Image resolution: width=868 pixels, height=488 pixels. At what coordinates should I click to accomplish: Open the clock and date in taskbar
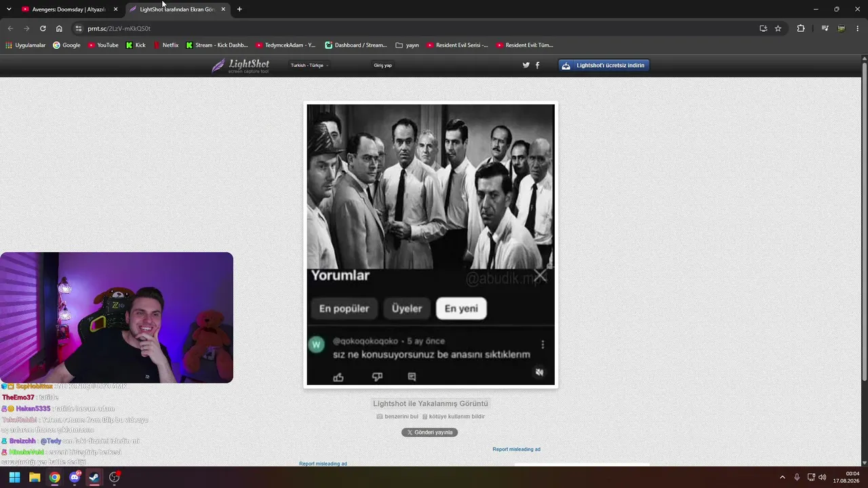pyautogui.click(x=848, y=477)
